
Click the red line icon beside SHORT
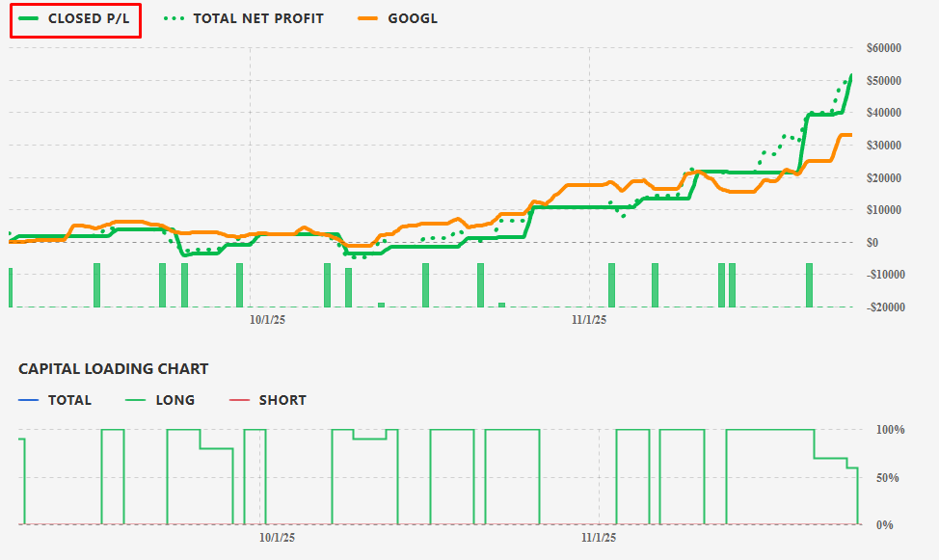click(239, 400)
